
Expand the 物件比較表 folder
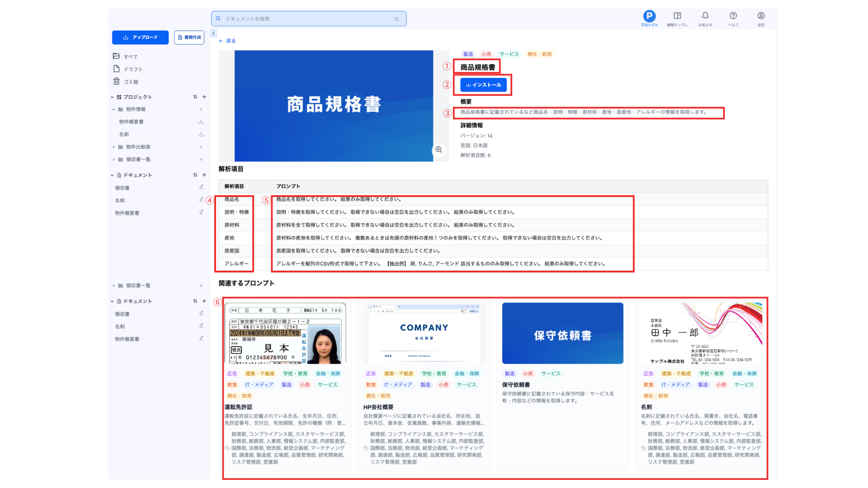point(114,147)
